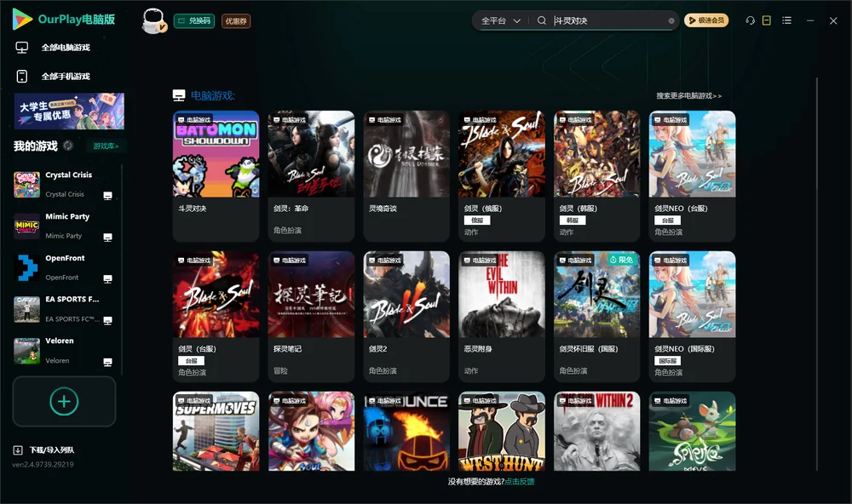
Task: Open the 剑灵：革命 game card
Action: click(311, 176)
